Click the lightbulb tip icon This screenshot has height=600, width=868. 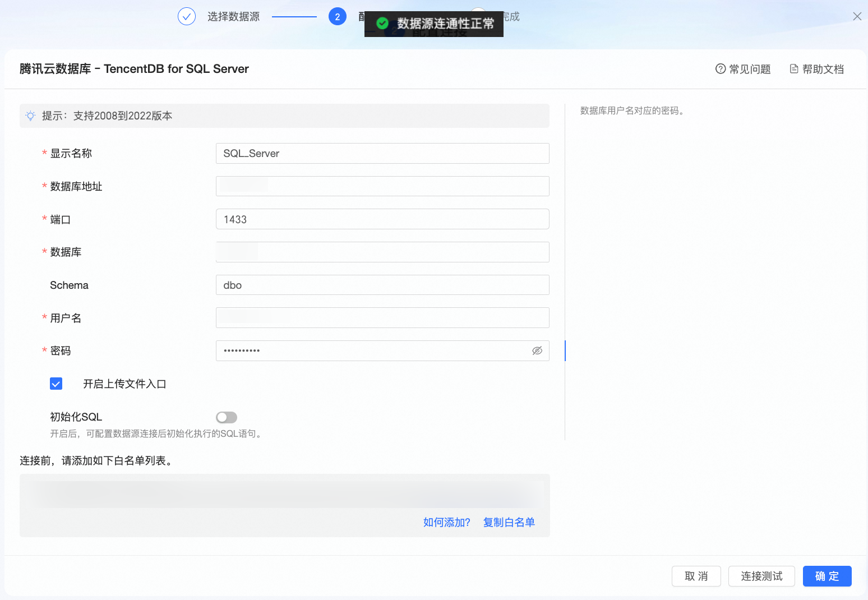(x=30, y=116)
